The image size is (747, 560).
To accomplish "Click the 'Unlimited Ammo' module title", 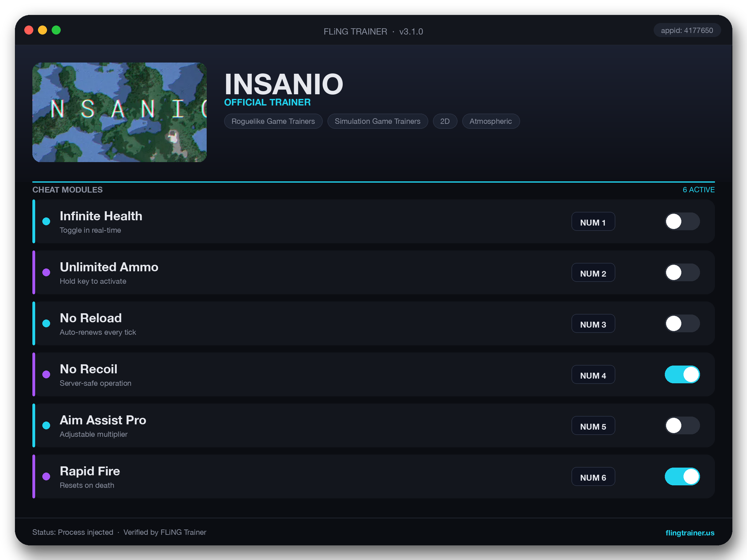I will pyautogui.click(x=109, y=267).
